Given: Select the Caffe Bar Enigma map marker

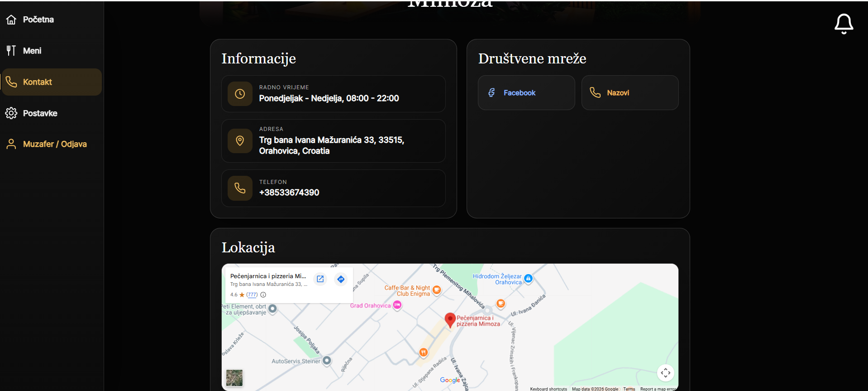Looking at the screenshot, I should click(x=437, y=290).
